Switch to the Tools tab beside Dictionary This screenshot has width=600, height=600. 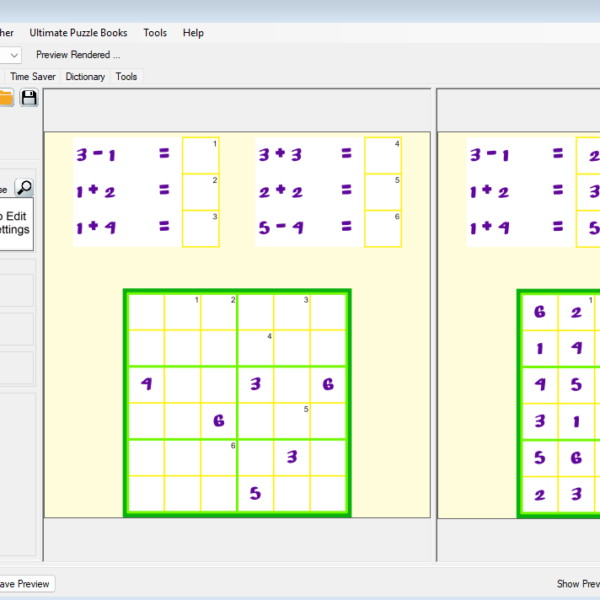[126, 76]
